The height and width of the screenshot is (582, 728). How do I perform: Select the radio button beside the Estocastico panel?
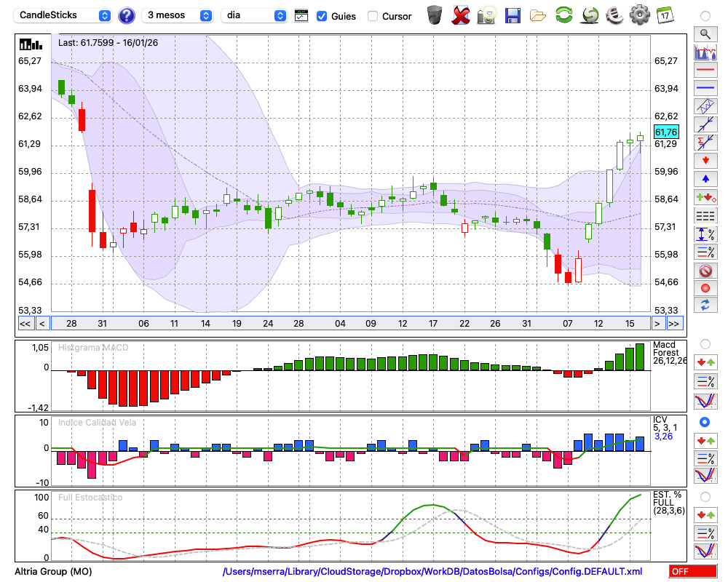tap(705, 496)
